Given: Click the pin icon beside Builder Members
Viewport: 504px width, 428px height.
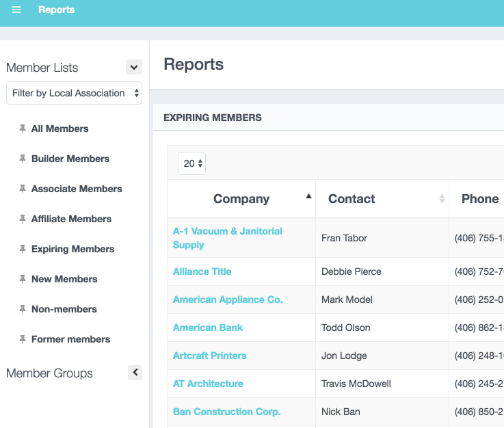Looking at the screenshot, I should click(22, 159).
